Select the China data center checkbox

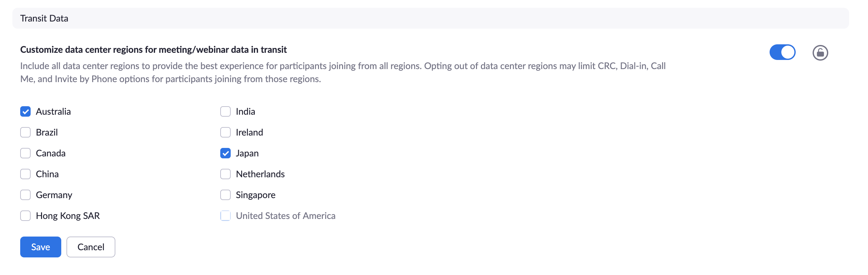coord(25,174)
